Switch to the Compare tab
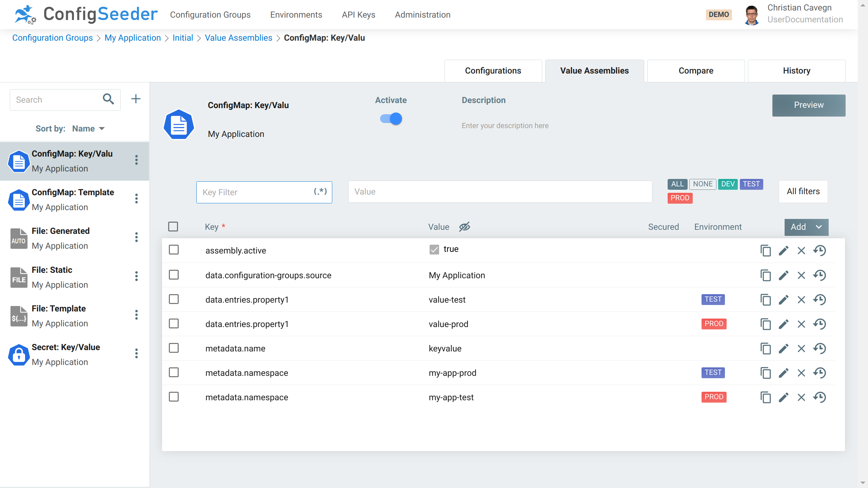Screen dimensions: 868x488 [695, 70]
